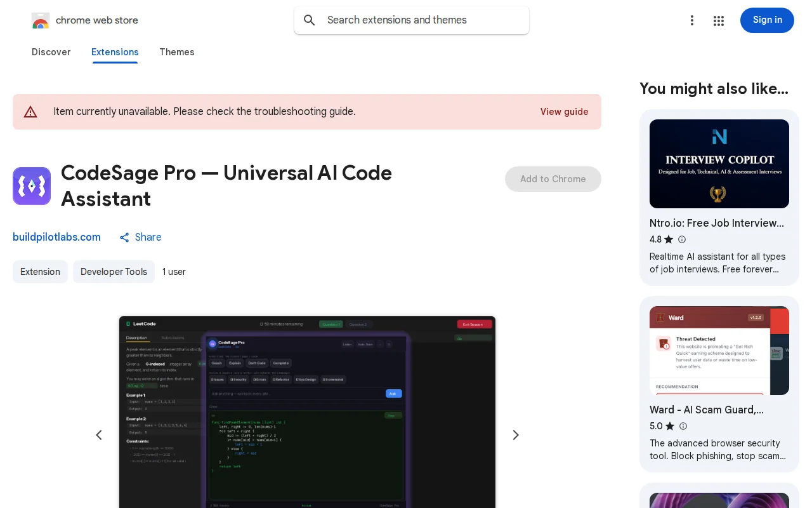Viewport: 812px width, 508px height.
Task: Open the CodeSage Pro LeetCode screenshot
Action: click(x=307, y=412)
